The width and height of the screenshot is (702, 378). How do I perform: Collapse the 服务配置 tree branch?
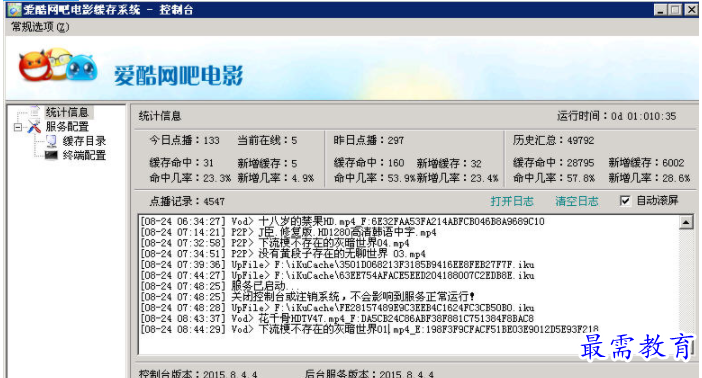click(x=17, y=127)
